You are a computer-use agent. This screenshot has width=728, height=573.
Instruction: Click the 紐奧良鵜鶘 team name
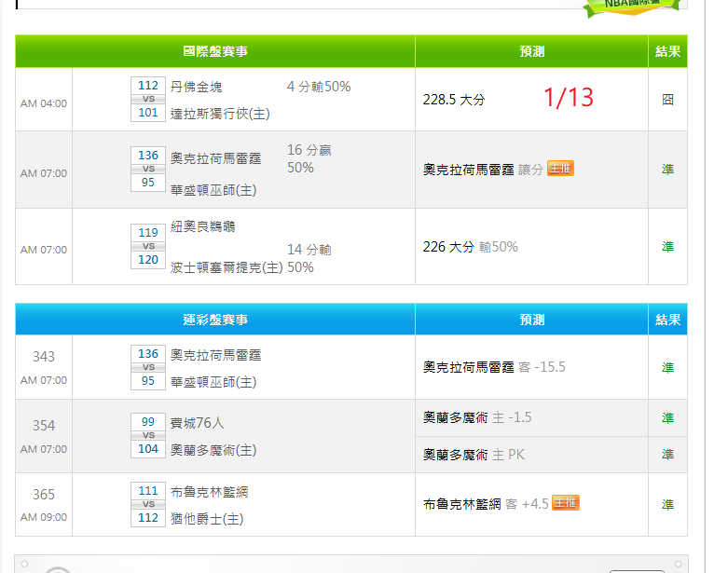pyautogui.click(x=203, y=226)
